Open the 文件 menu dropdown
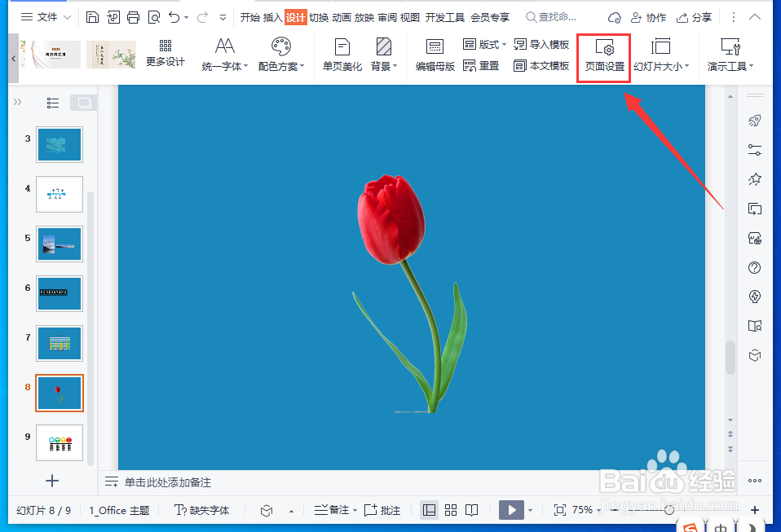781x532 pixels. pos(46,17)
